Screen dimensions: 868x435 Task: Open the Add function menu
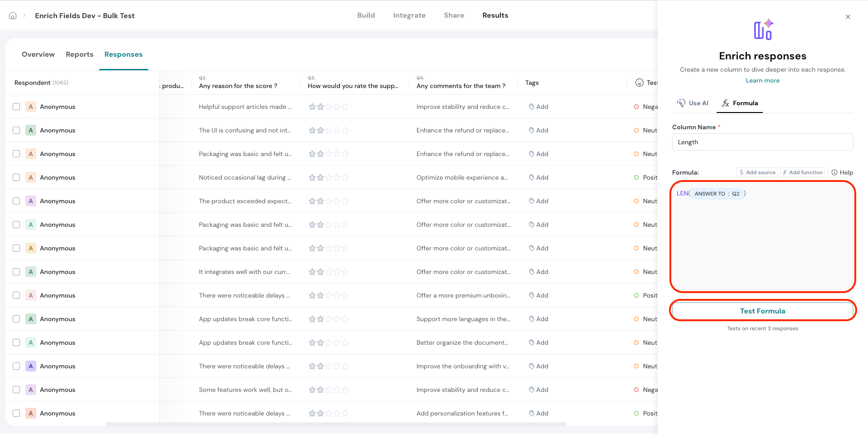pos(802,172)
